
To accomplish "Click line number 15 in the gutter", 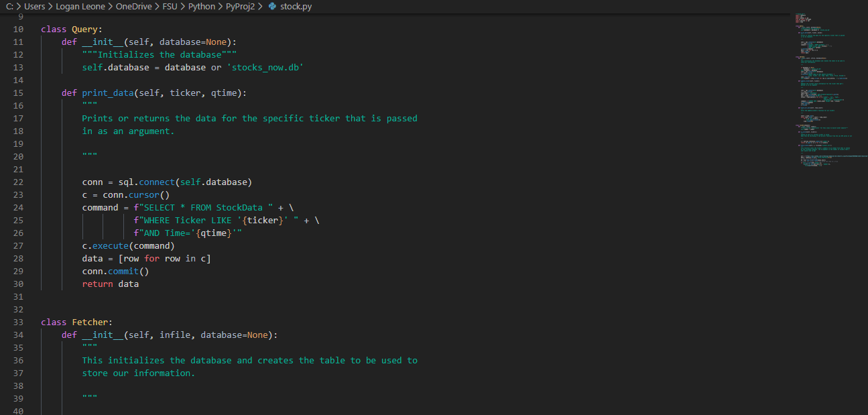I will click(18, 93).
